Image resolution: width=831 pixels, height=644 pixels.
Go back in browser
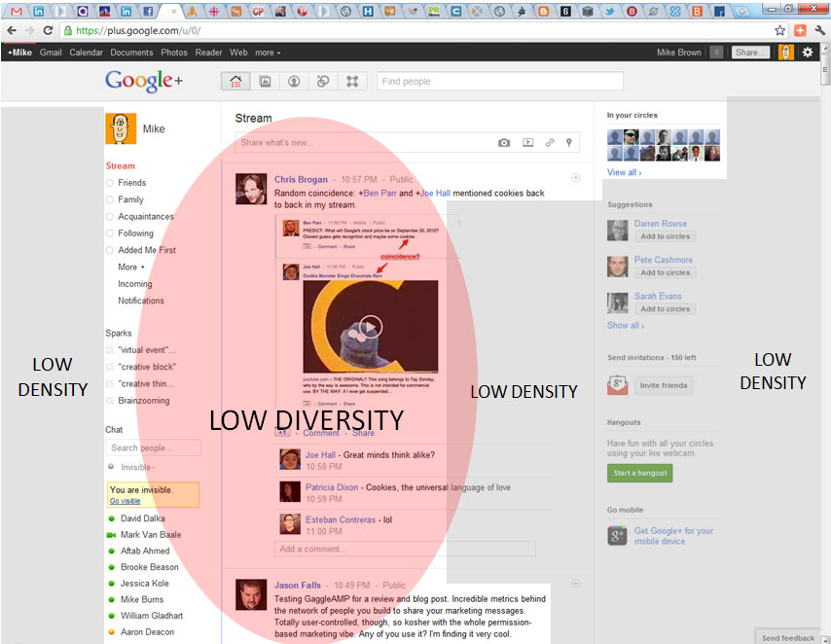click(12, 30)
